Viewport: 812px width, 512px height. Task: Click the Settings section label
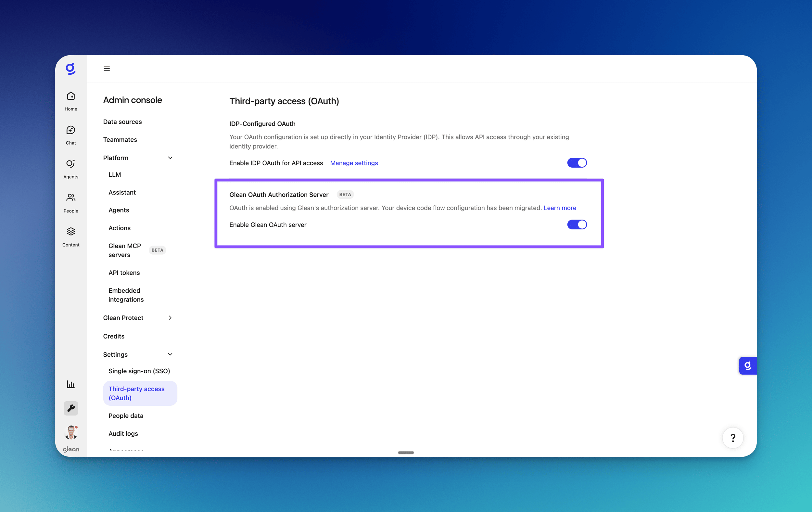click(115, 354)
